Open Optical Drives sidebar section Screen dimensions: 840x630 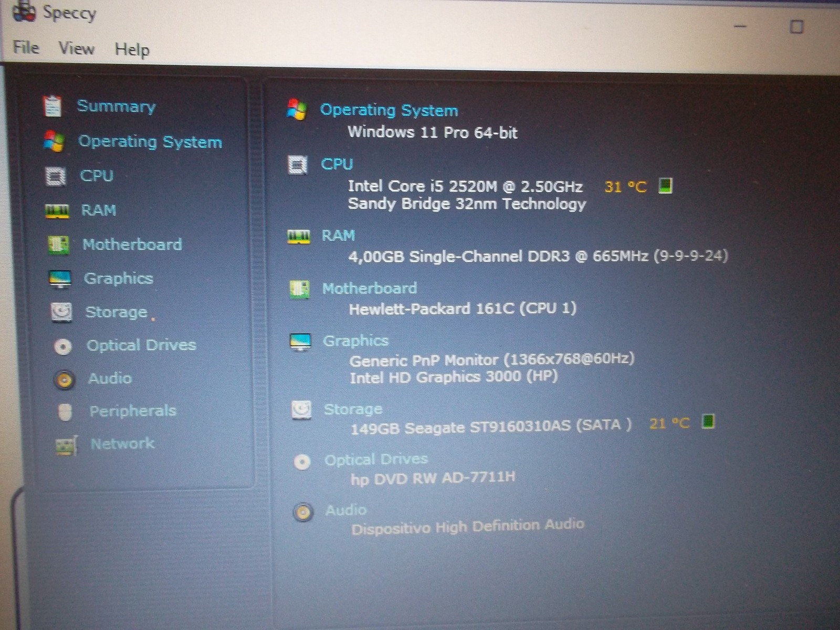pyautogui.click(x=141, y=345)
